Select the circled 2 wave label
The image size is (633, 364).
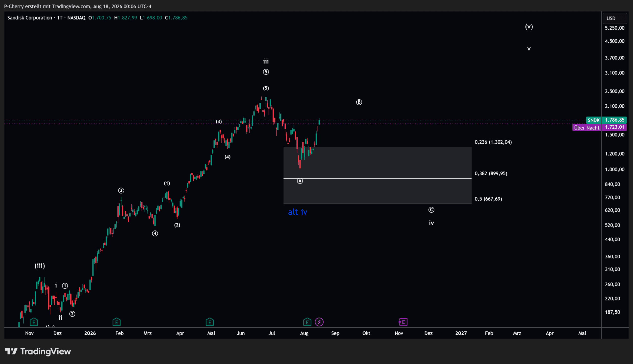pos(72,314)
